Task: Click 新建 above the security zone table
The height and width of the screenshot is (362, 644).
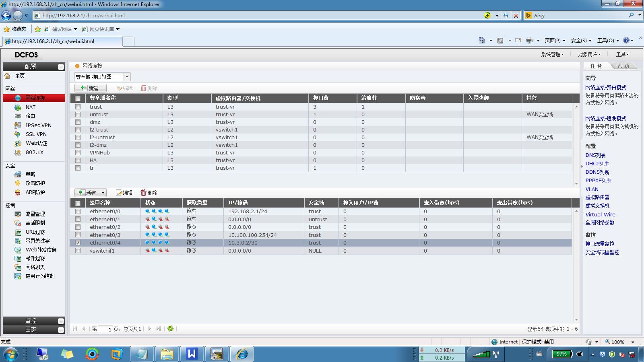Action: click(90, 88)
